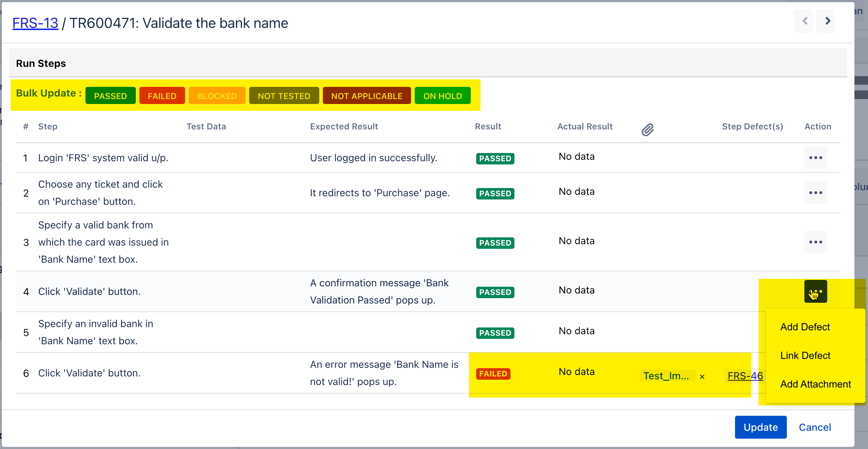
Task: Mark all steps NOT APPLICABLE
Action: pyautogui.click(x=366, y=96)
